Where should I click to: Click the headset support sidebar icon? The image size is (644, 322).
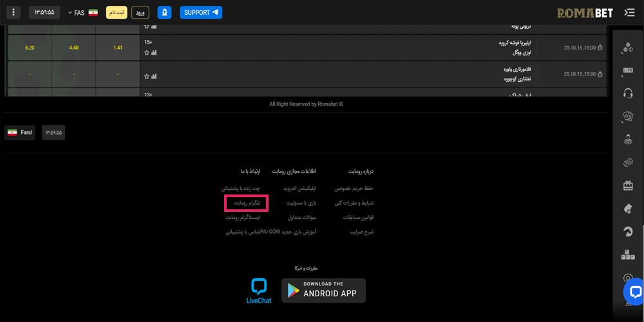[627, 93]
